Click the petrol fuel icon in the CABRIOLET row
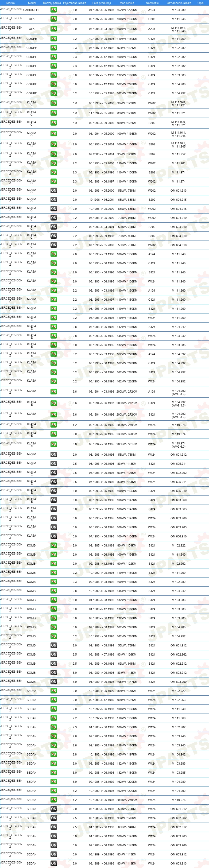This screenshot has height=868, width=209. (x=54, y=10)
